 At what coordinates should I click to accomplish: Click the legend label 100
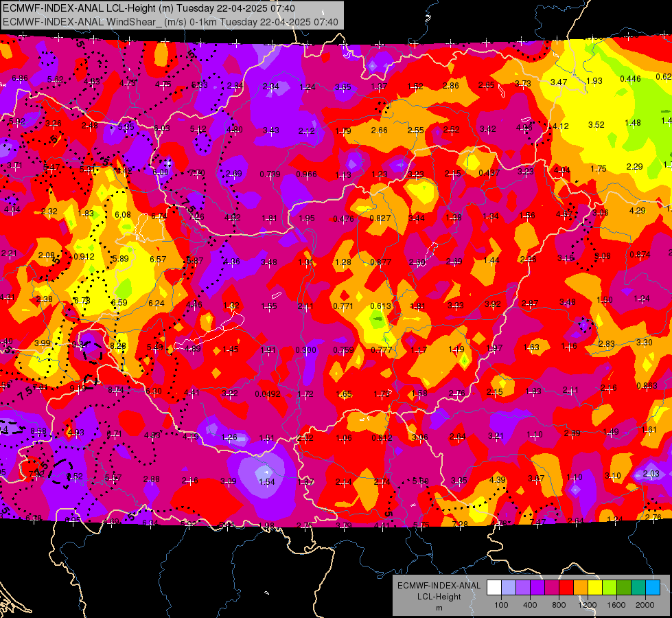pos(501,605)
